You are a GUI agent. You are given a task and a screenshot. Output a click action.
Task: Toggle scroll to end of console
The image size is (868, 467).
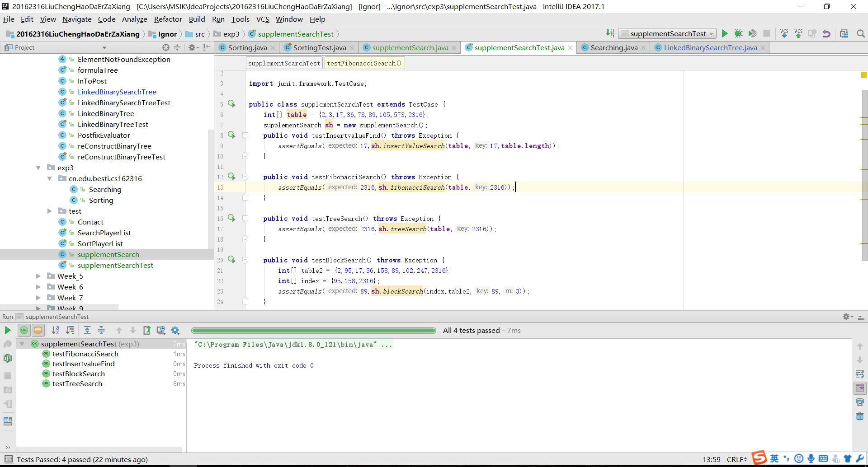(x=860, y=388)
